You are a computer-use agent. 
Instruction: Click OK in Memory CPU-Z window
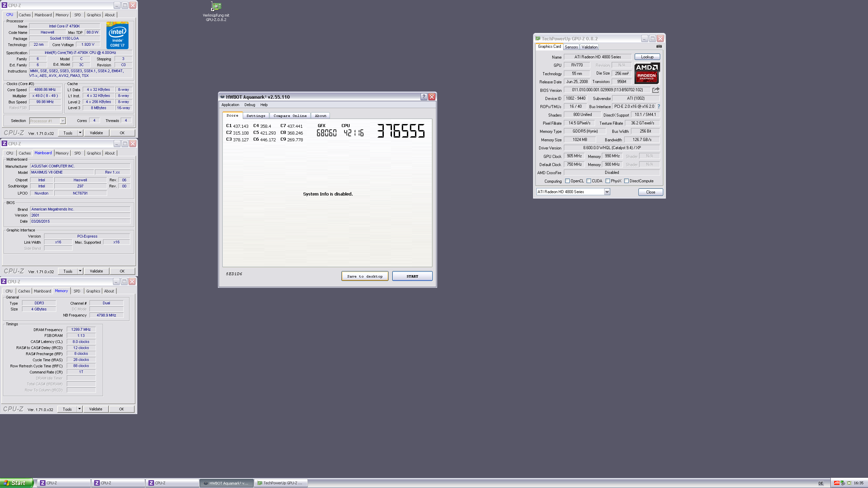(121, 409)
